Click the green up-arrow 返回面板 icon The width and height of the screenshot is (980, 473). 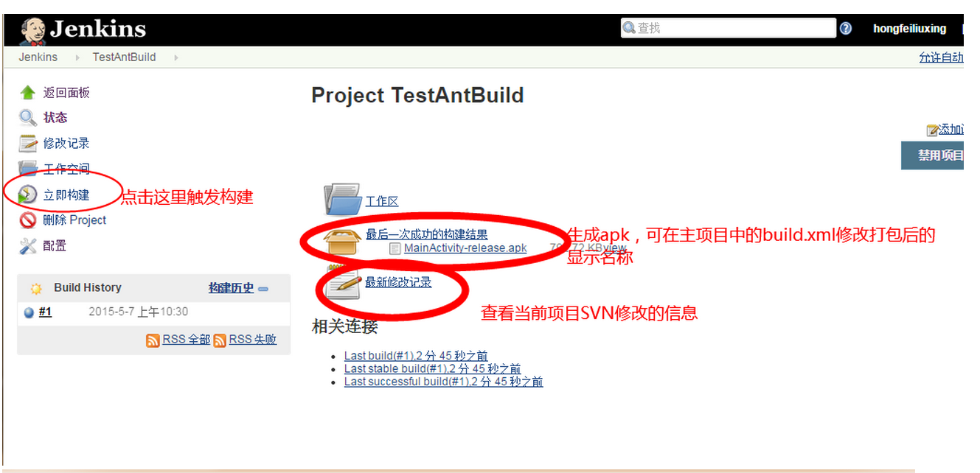(28, 92)
